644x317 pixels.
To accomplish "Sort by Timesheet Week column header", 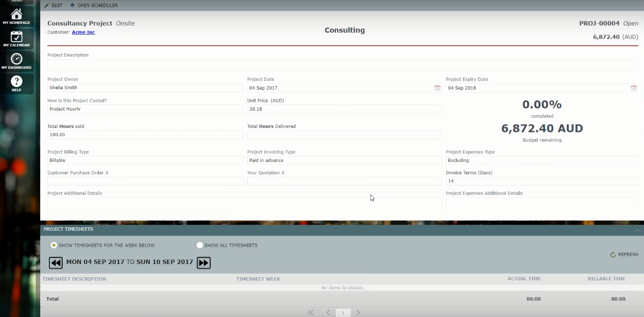I will (258, 279).
